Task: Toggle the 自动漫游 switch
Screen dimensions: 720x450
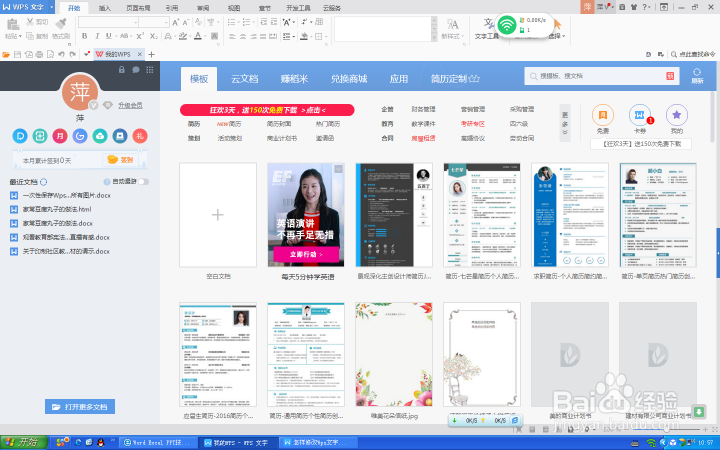Action: tap(143, 181)
